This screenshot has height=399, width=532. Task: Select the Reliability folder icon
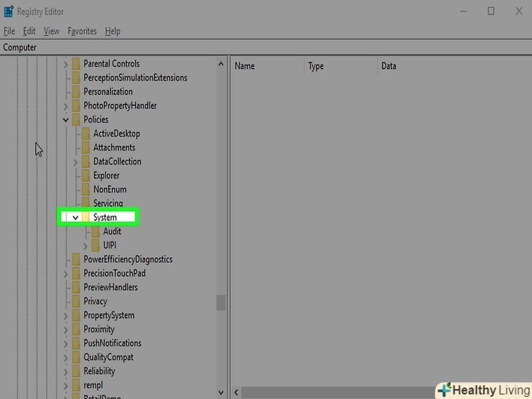[x=76, y=371]
